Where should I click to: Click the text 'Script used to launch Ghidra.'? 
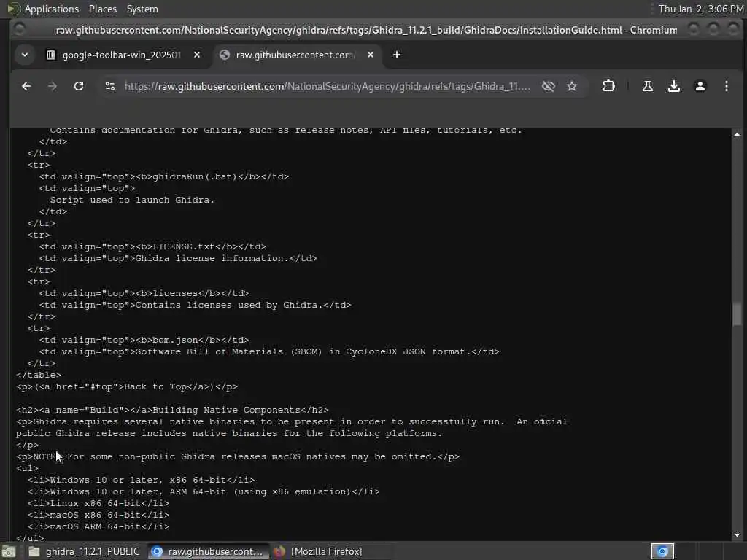[x=133, y=200]
